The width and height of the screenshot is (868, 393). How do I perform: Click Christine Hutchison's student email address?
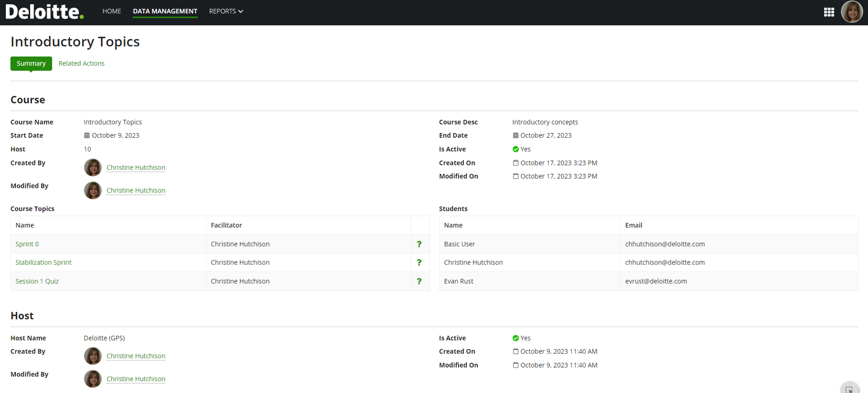click(x=665, y=262)
